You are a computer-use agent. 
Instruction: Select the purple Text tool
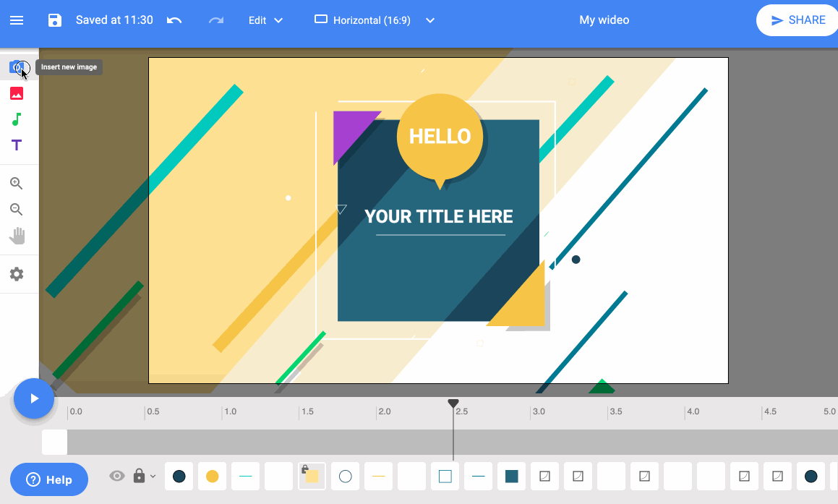[17, 145]
